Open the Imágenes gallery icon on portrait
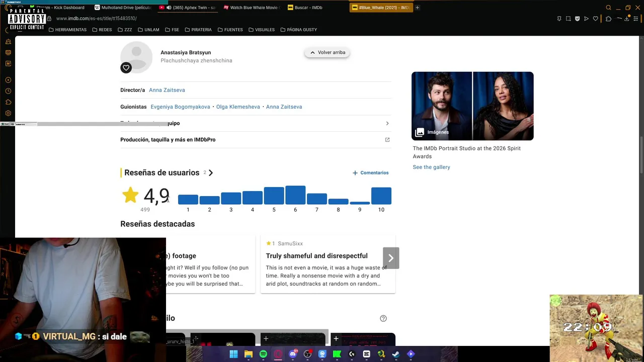 coord(420,132)
